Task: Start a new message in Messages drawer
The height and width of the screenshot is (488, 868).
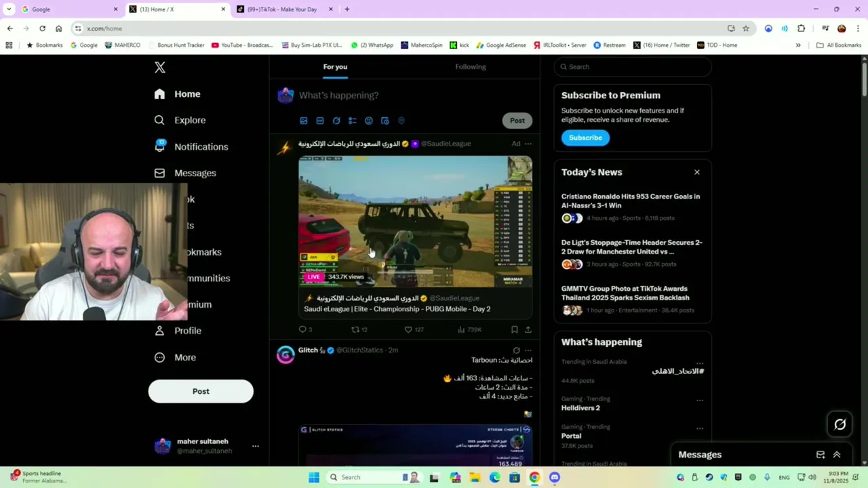Action: click(821, 455)
